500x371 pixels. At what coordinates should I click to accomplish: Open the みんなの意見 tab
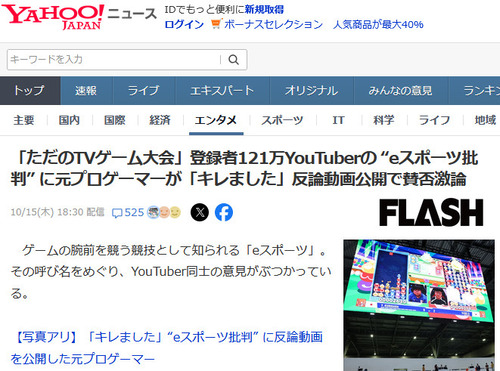click(x=400, y=91)
